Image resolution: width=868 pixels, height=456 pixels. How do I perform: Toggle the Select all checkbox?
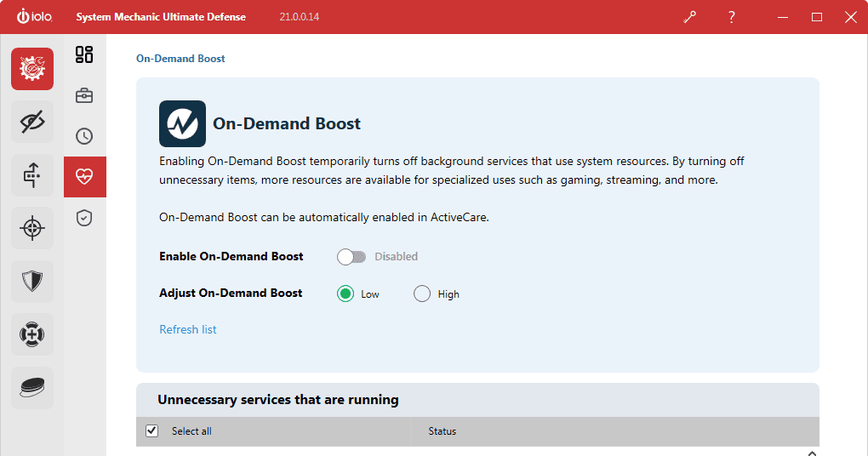click(151, 430)
